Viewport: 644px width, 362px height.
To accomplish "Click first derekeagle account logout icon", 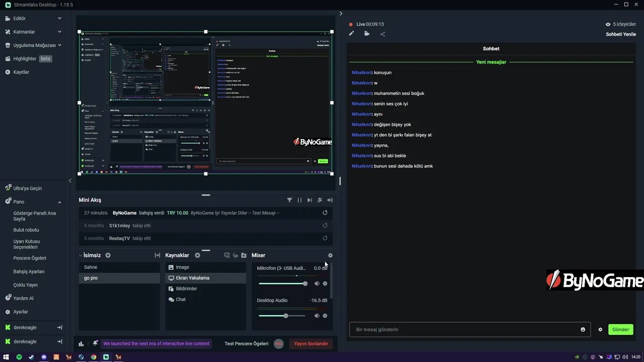I will [59, 327].
